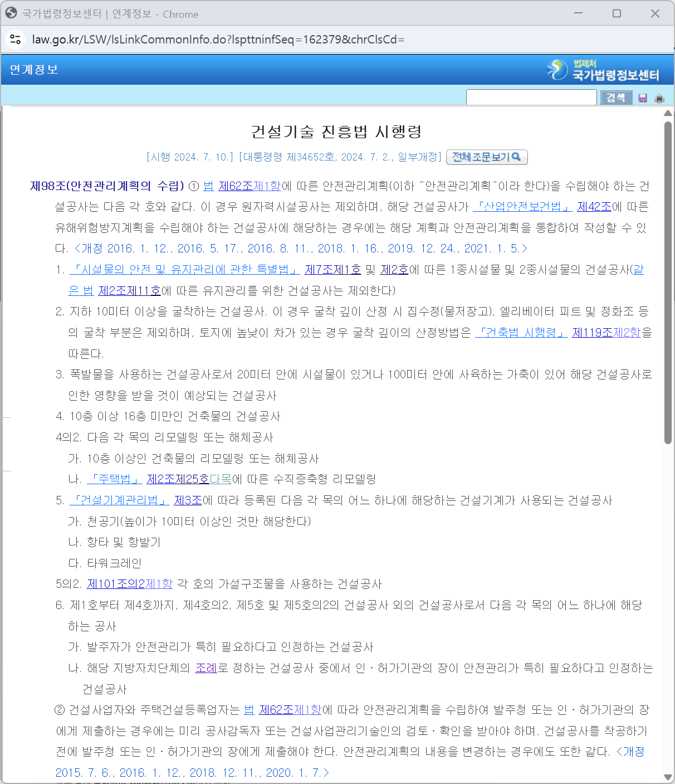The height and width of the screenshot is (784, 675).
Task: Close the Chrome popup window
Action: [655, 13]
